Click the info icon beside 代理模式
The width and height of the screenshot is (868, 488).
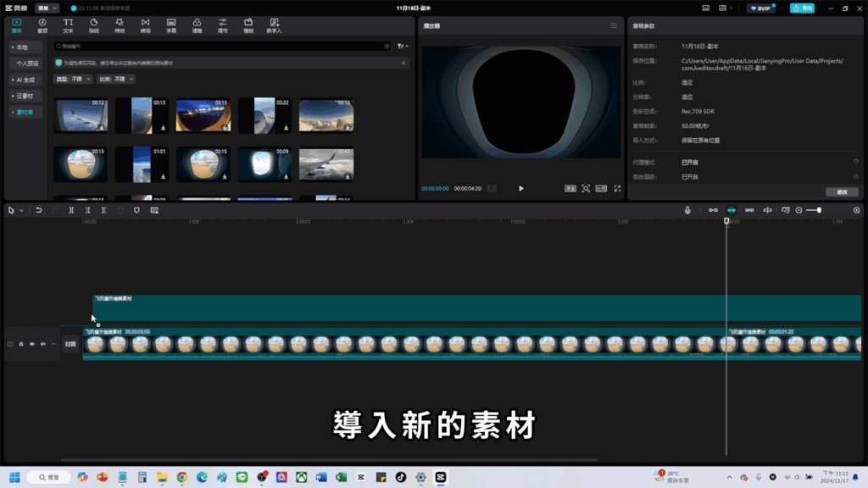(x=856, y=162)
